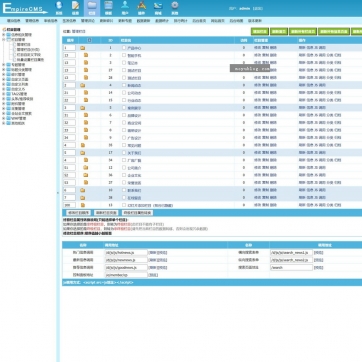Open the 商城 shop icon in top bar

coord(158,5)
